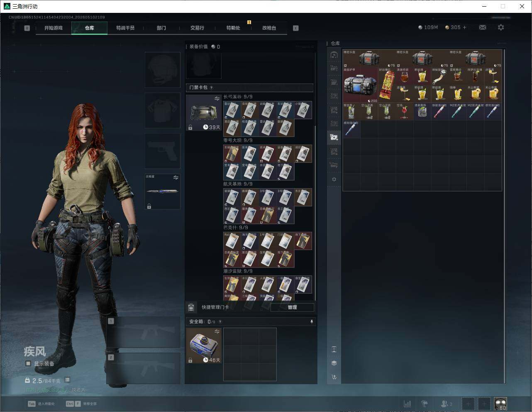This screenshot has width=532, height=412.
Task: Click the swap icon on the safe box
Action: pyautogui.click(x=217, y=331)
